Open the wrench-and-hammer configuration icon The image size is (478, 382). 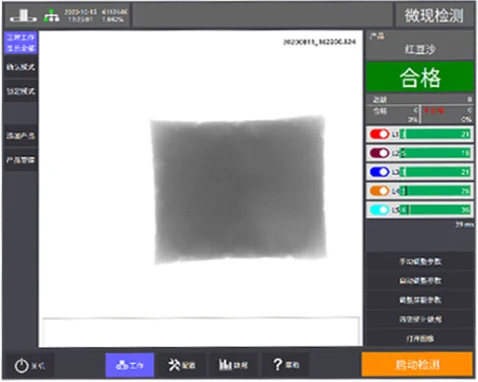[174, 365]
